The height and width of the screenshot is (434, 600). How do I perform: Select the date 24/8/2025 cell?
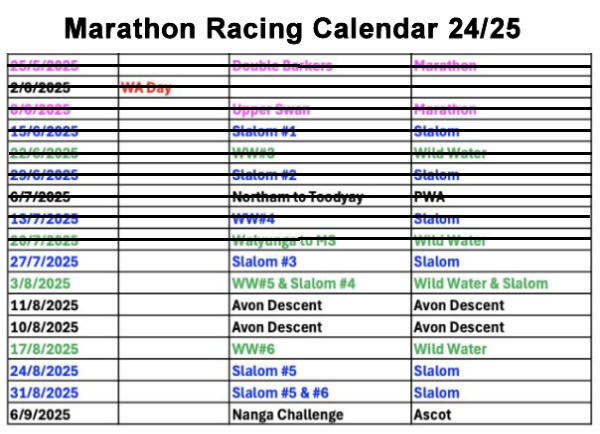click(x=45, y=371)
